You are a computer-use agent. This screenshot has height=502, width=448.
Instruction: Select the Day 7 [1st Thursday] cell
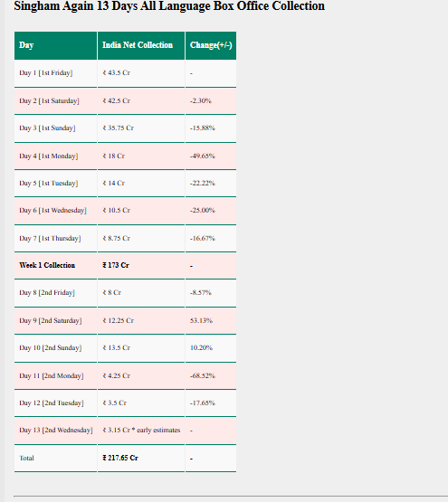(55, 239)
